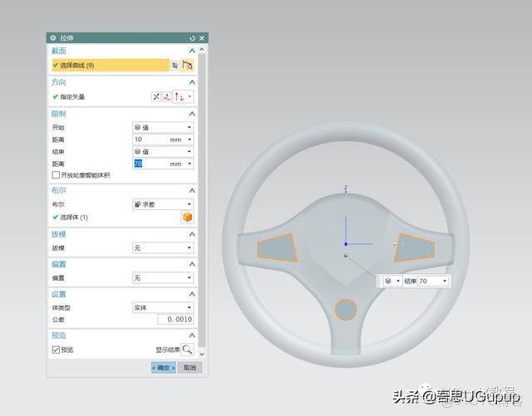Open the sketch section icon beside 选择曲线
The image size is (532, 416).
[x=175, y=66]
